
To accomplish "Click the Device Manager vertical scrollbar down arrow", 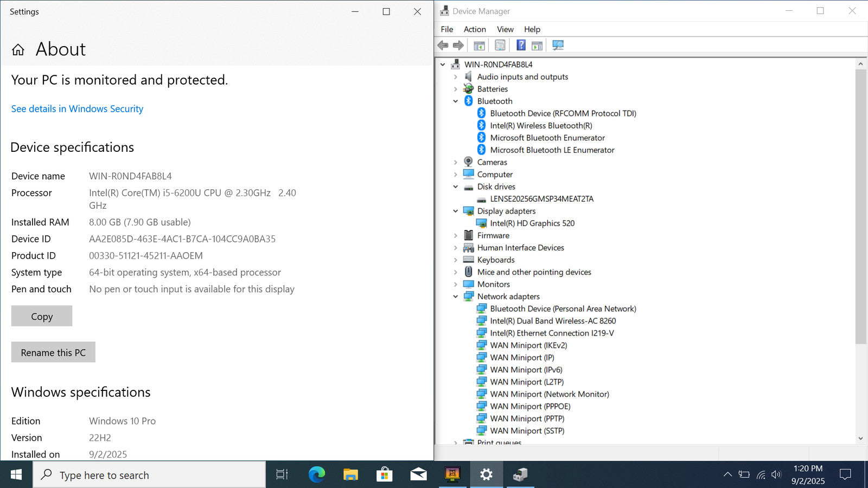I will click(x=860, y=438).
